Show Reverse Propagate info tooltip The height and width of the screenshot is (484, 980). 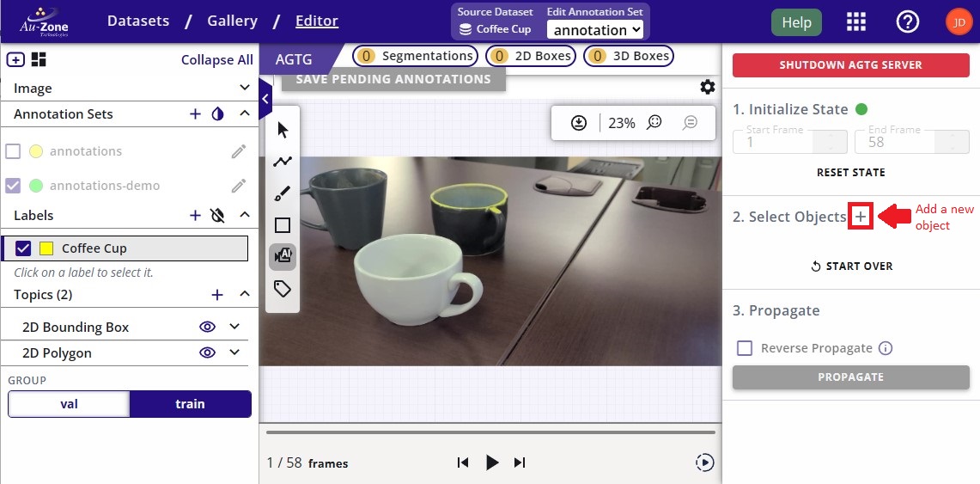(x=885, y=348)
